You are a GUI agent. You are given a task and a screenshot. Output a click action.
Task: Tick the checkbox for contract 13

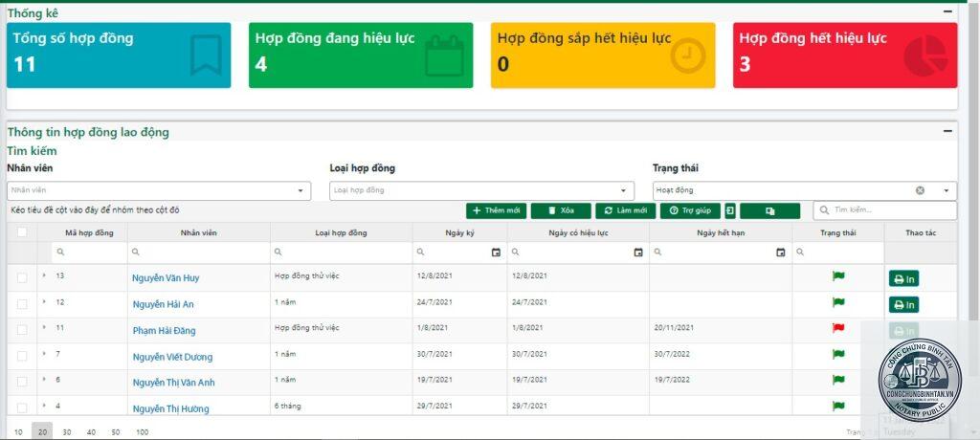click(22, 278)
